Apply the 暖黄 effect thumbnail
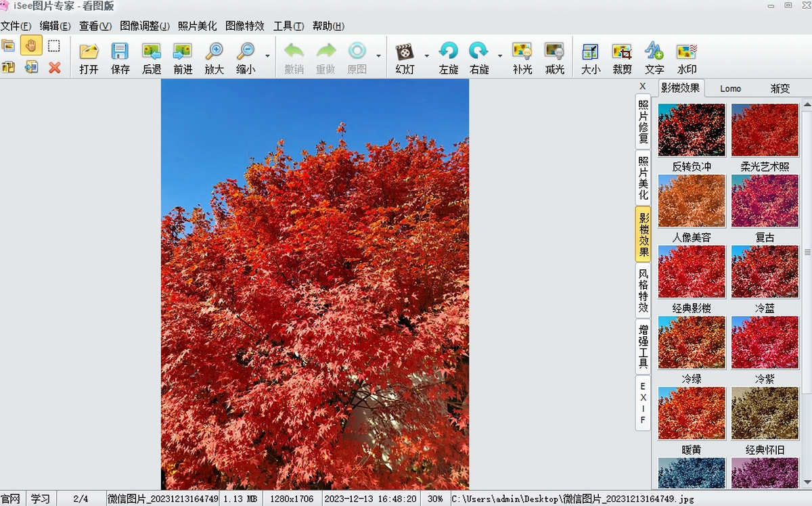 coord(692,413)
